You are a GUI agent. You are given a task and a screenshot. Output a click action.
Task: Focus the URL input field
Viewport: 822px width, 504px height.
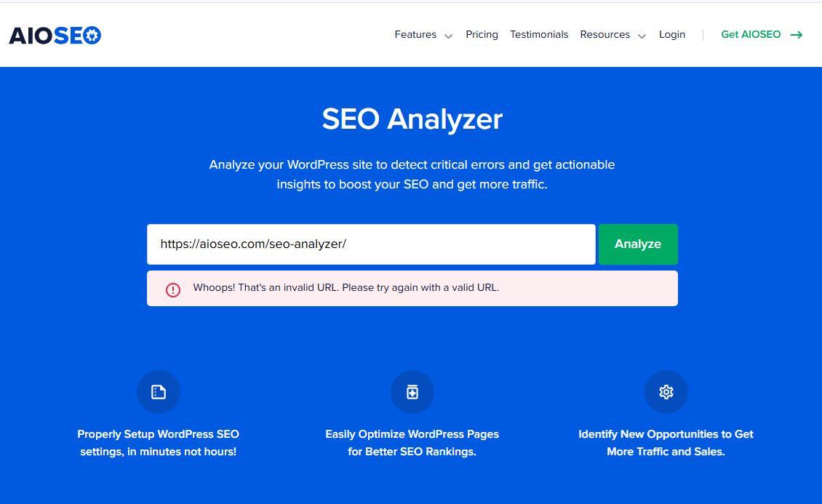click(x=371, y=244)
